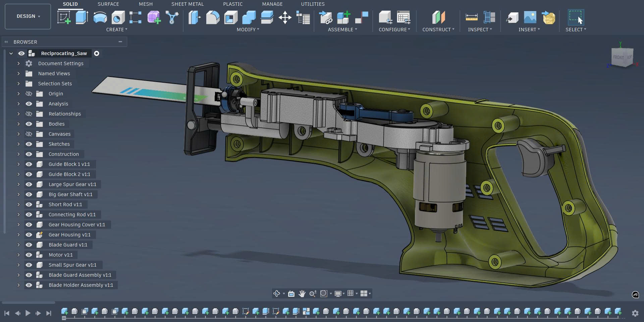This screenshot has width=644, height=322.
Task: Hide the Bodies folder
Action: click(x=29, y=124)
